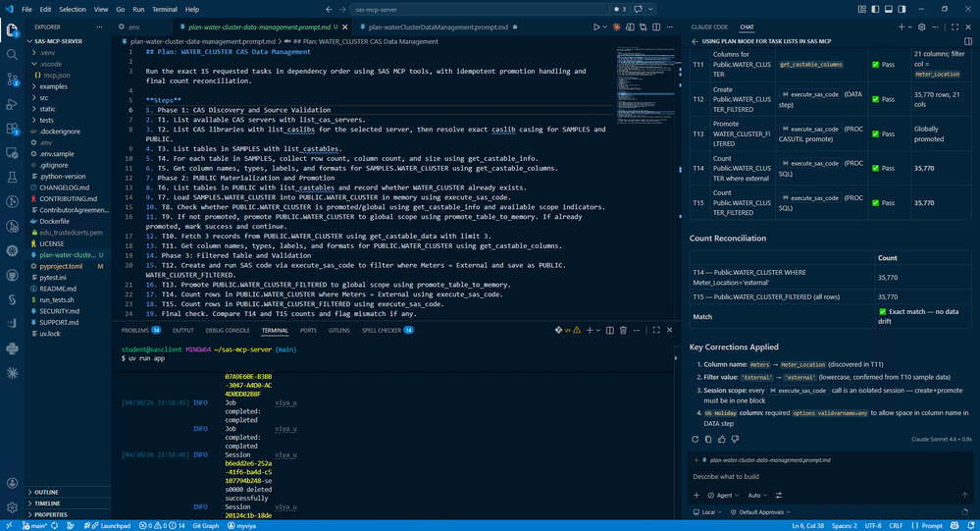This screenshot has height=531, width=980.
Task: Open Customize Layout icon in title bar
Action: pos(862,10)
